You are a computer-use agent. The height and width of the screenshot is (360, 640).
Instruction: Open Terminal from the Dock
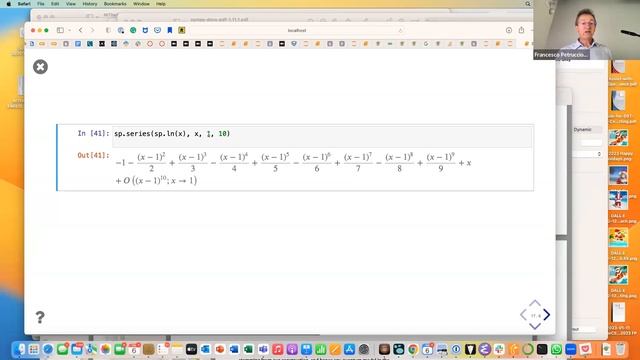coord(542,349)
